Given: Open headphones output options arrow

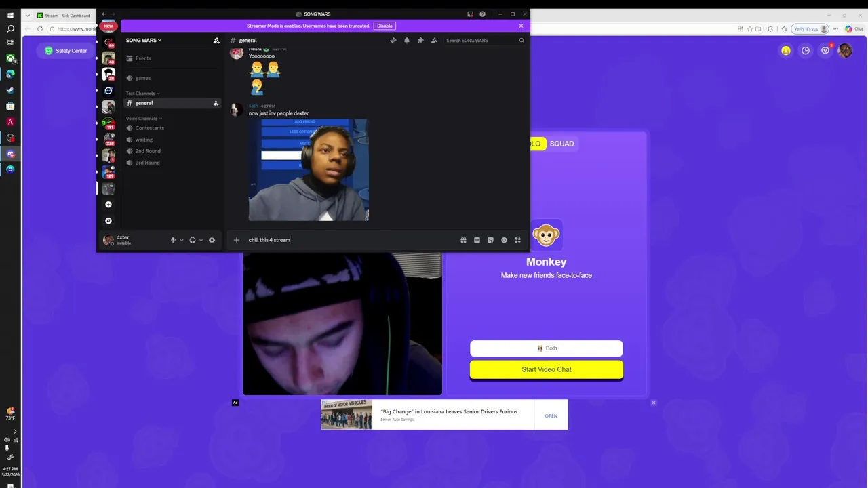Looking at the screenshot, I should (x=201, y=240).
